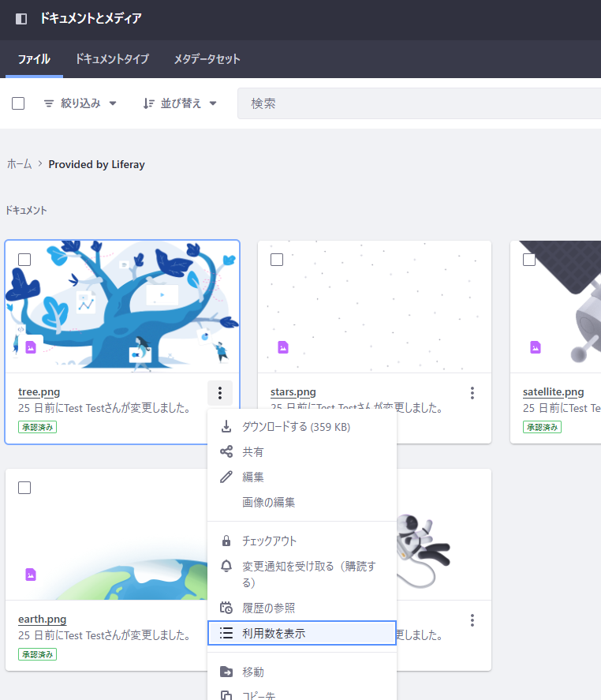Click the download icon in context menu

(x=226, y=427)
